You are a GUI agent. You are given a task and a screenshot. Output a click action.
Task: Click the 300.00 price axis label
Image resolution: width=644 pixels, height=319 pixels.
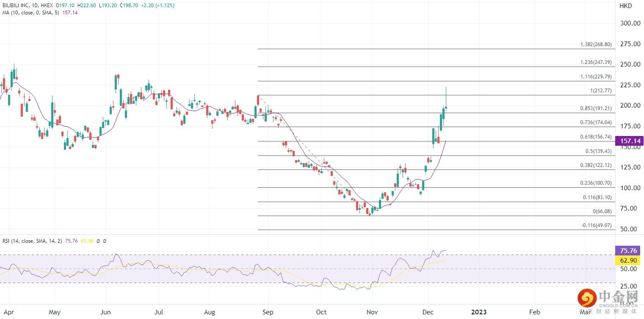coord(630,23)
